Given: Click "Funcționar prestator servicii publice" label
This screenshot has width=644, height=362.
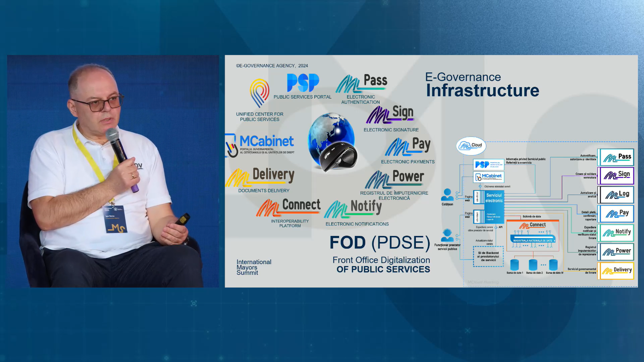Looking at the screenshot, I should coord(447,247).
